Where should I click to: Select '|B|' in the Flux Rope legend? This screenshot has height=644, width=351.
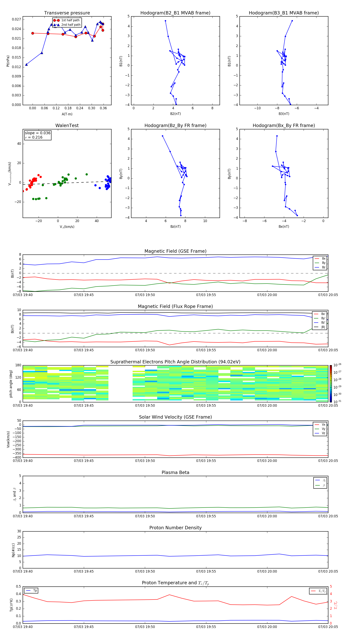320,327
